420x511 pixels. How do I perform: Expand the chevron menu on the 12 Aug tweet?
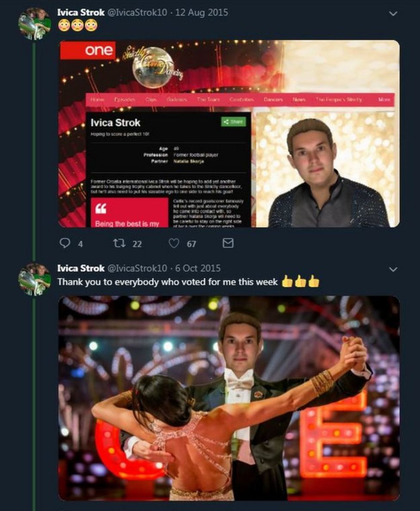[393, 14]
